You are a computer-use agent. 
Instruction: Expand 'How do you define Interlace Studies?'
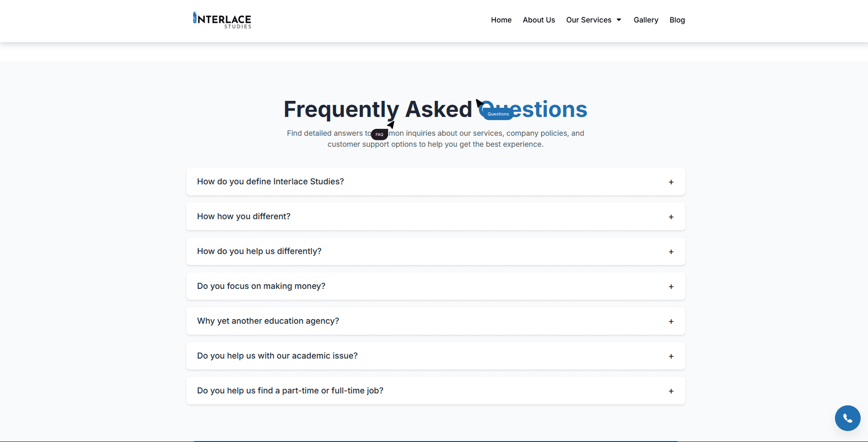[x=270, y=181]
